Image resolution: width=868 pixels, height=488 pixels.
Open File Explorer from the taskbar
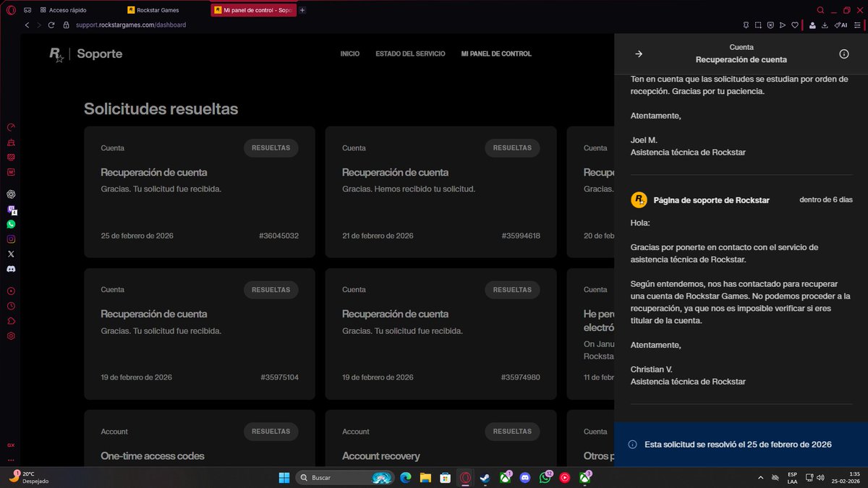click(425, 478)
